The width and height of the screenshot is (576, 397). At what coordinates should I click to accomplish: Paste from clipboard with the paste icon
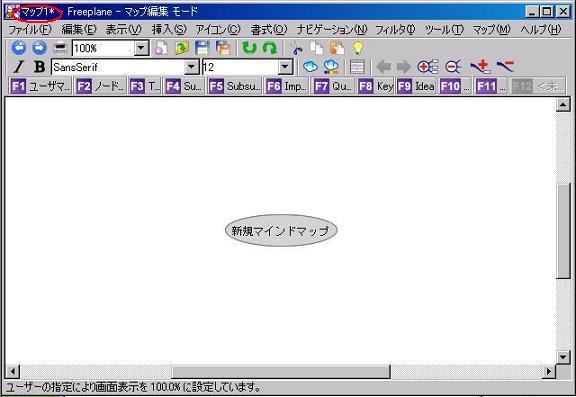point(337,48)
